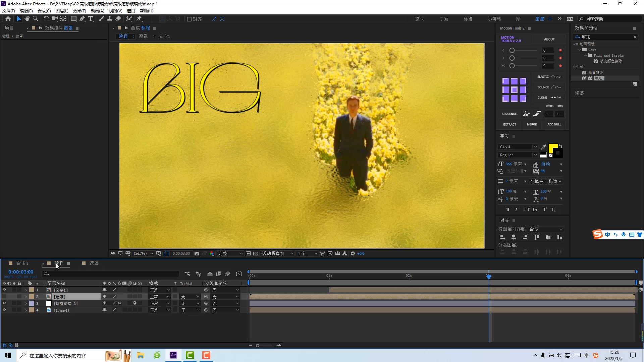The image size is (644, 362).
Task: Select the Clone Stamp tool
Action: (110, 19)
